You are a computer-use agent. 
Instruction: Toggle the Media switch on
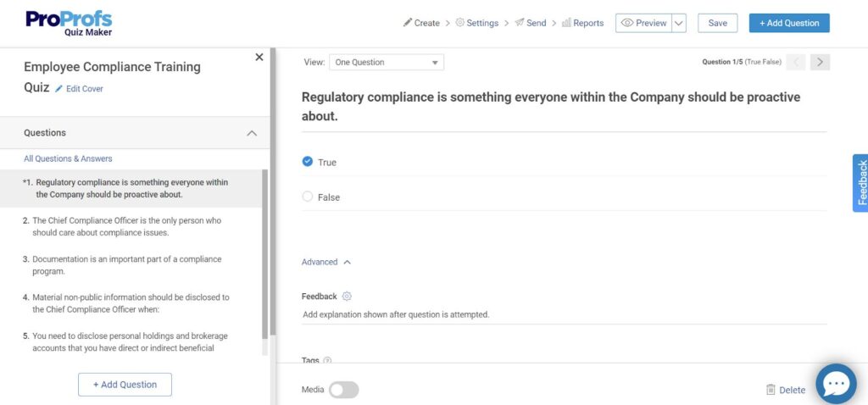coord(343,390)
